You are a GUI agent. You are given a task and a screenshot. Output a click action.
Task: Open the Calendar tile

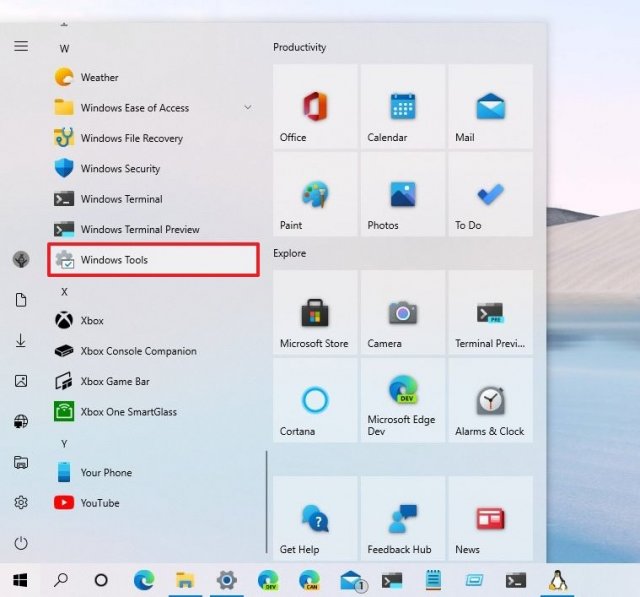pos(403,107)
